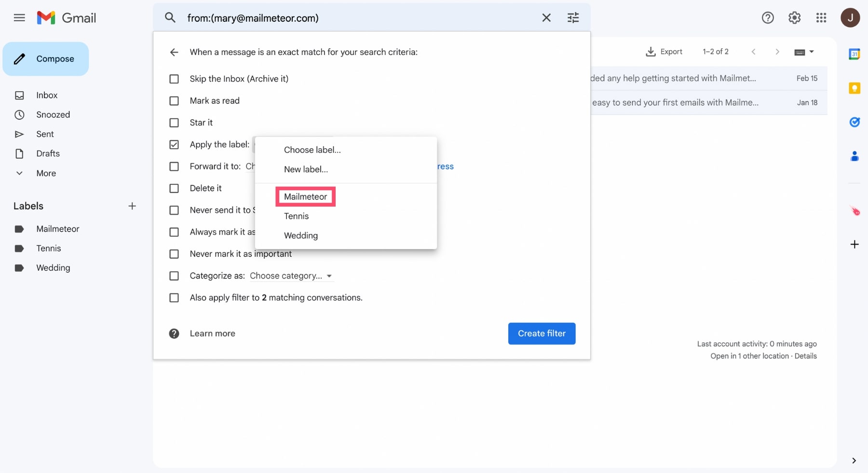The image size is (868, 473).
Task: Check Delete it
Action: click(x=174, y=188)
